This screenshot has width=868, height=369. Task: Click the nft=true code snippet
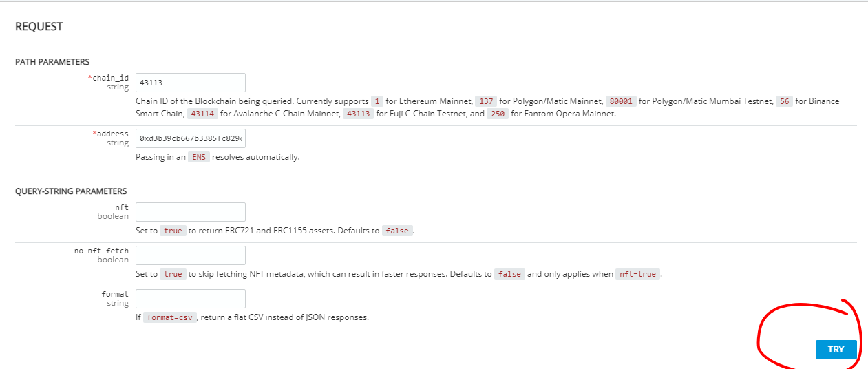637,274
